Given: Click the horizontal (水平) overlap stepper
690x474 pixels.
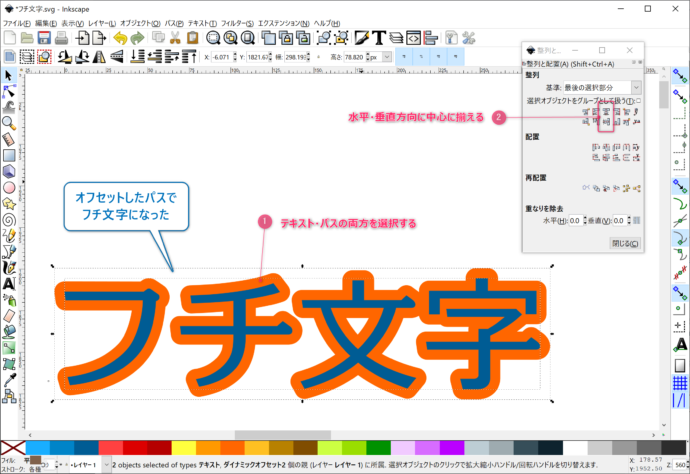Looking at the screenshot, I should coord(585,220).
